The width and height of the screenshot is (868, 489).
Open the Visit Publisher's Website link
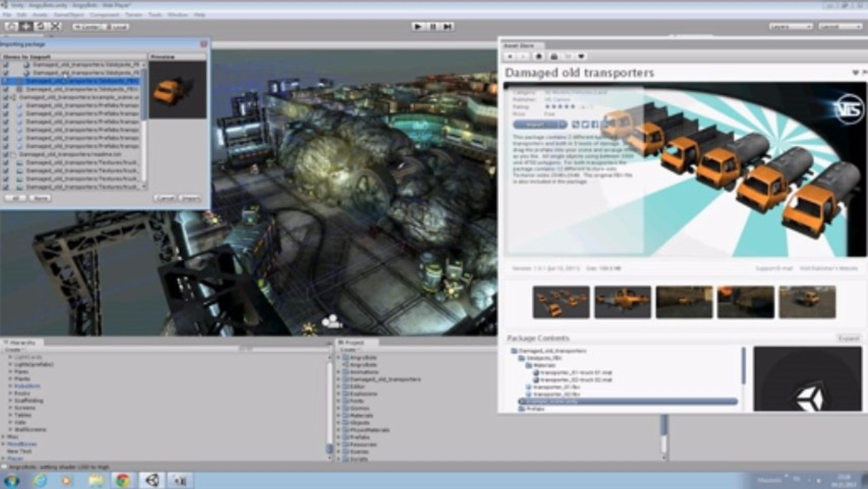pos(829,269)
